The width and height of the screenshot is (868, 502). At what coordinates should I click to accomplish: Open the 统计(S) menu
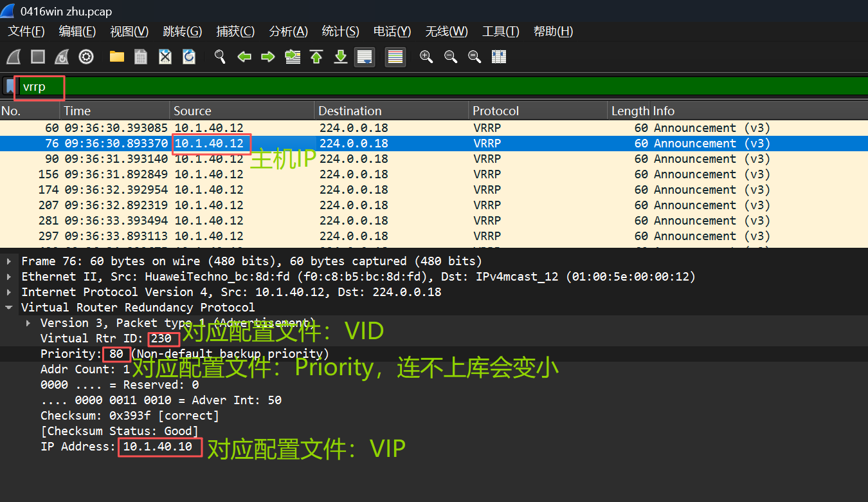[x=340, y=32]
